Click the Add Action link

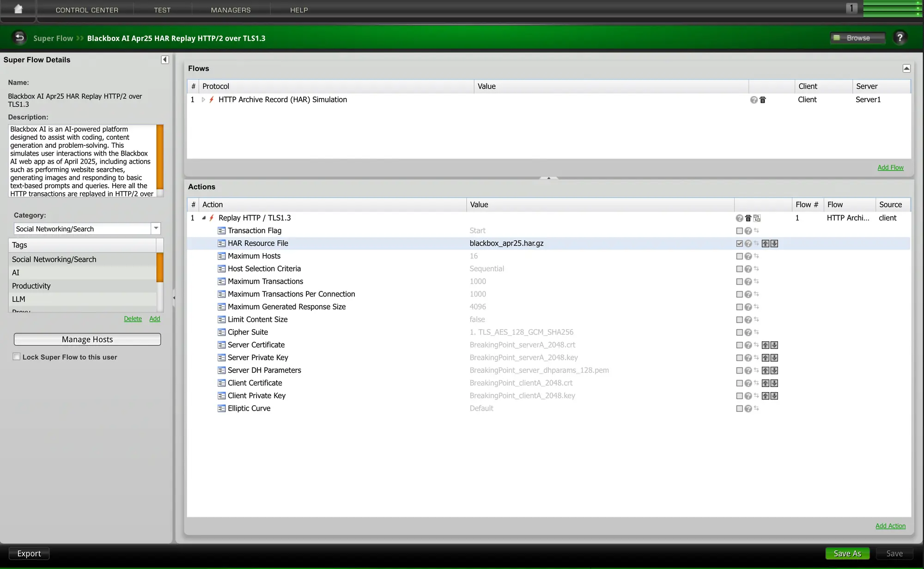click(890, 526)
